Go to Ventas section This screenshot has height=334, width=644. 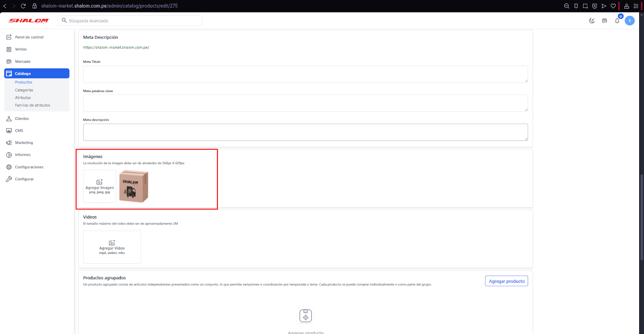pyautogui.click(x=21, y=49)
